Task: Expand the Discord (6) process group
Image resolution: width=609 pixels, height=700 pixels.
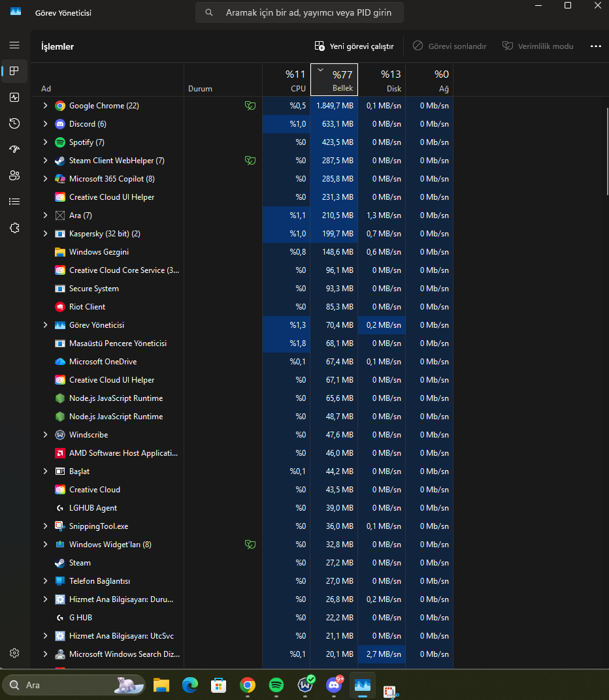Action: click(45, 124)
